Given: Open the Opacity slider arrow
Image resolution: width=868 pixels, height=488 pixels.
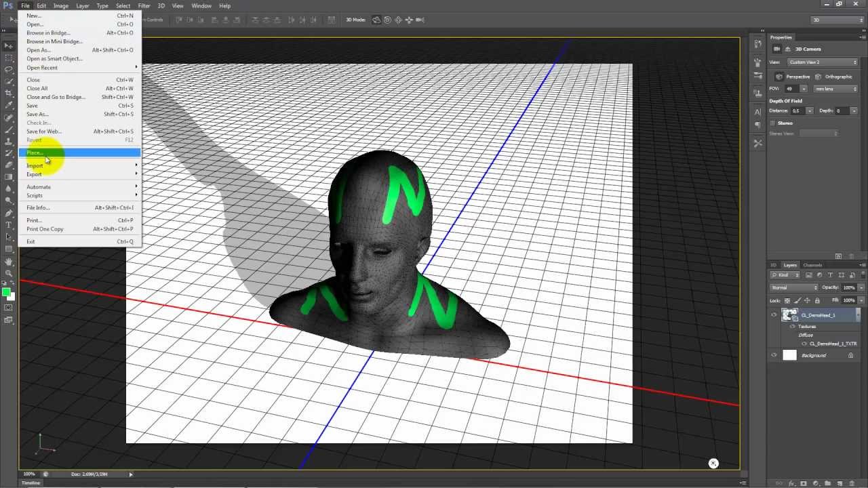Looking at the screenshot, I should (861, 287).
